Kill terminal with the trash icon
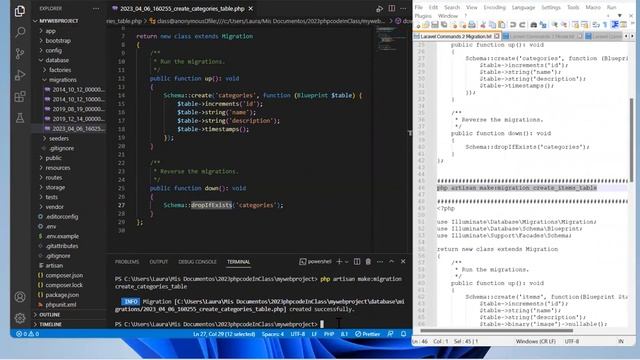The width and height of the screenshot is (640, 360). [368, 262]
